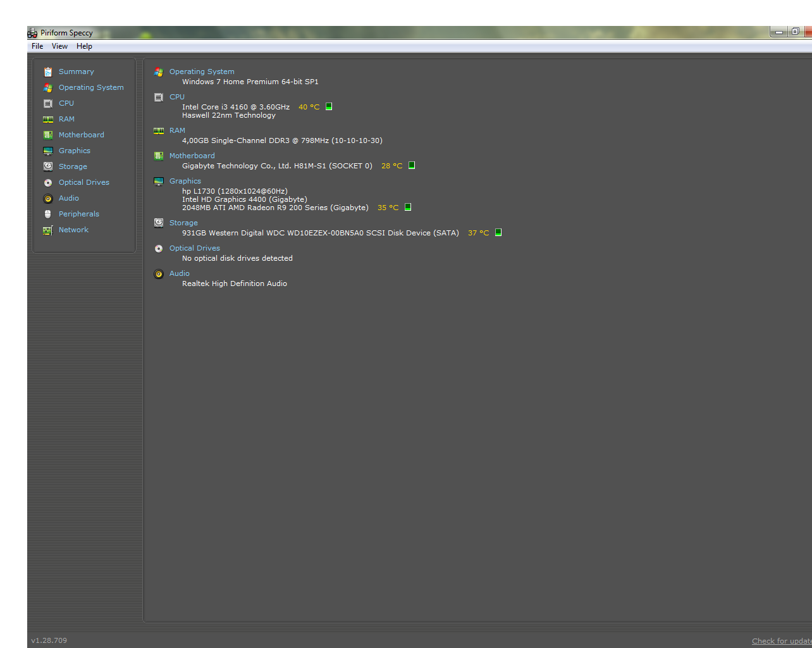Click the monitor icon beside Graphics heading
812x648 pixels.
(x=159, y=182)
